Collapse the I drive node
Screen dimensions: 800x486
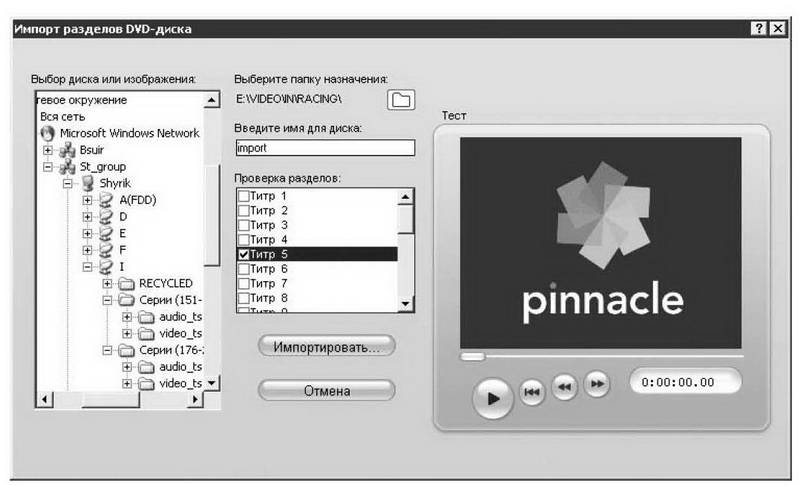point(87,267)
